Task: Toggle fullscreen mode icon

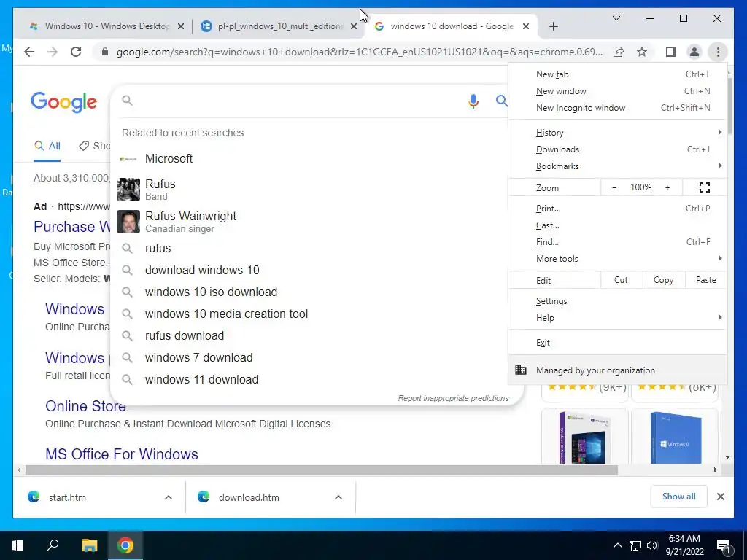Action: pos(705,187)
